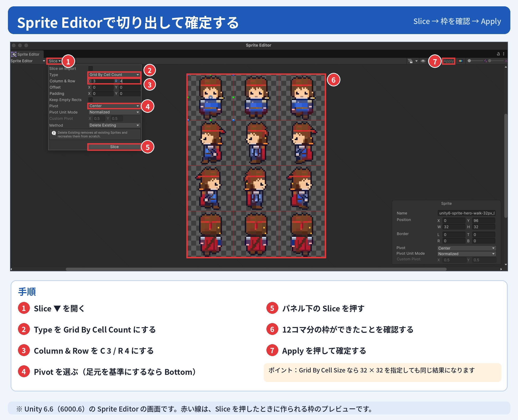Toggle the eye visibility icon in toolbar
The image size is (518, 420).
423,61
